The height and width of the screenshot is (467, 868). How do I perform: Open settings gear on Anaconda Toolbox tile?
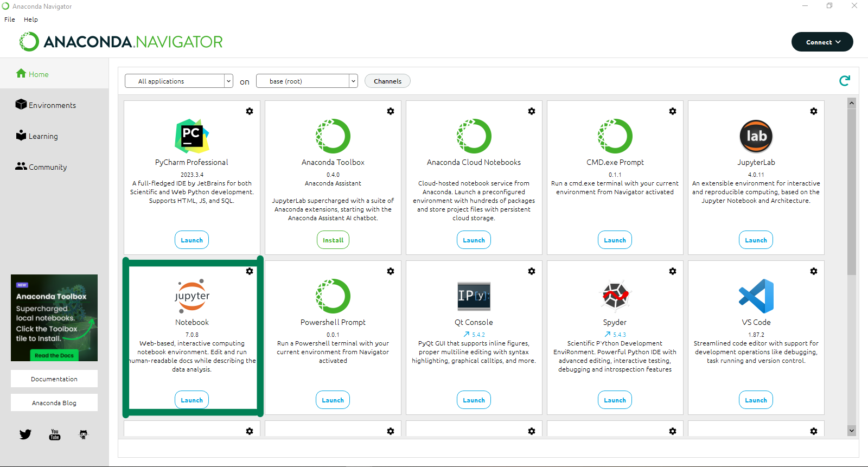click(x=391, y=111)
